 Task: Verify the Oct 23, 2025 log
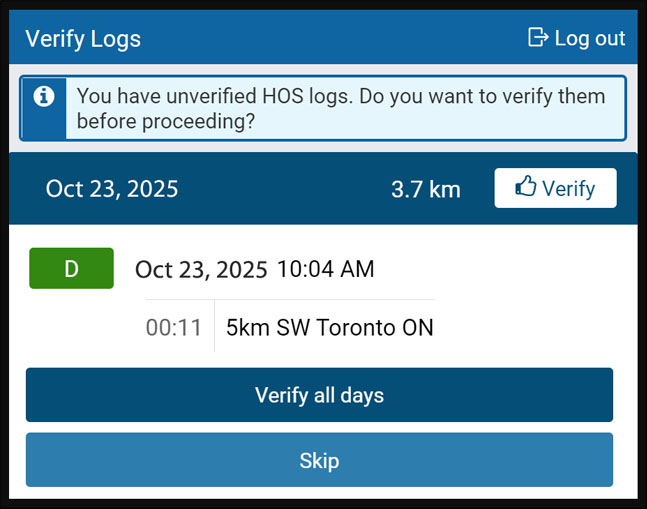coord(555,188)
